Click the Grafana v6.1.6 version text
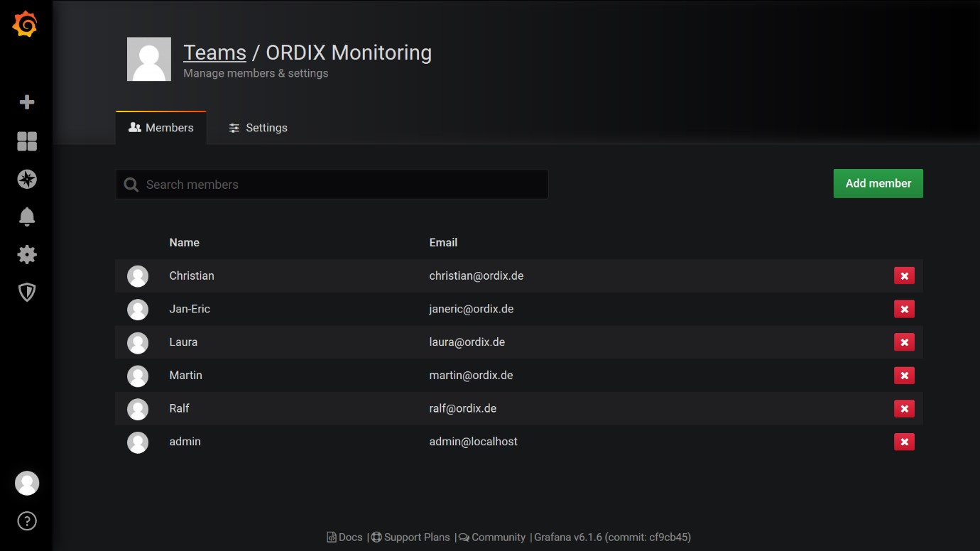Screen dimensions: 980x551 click(612, 538)
